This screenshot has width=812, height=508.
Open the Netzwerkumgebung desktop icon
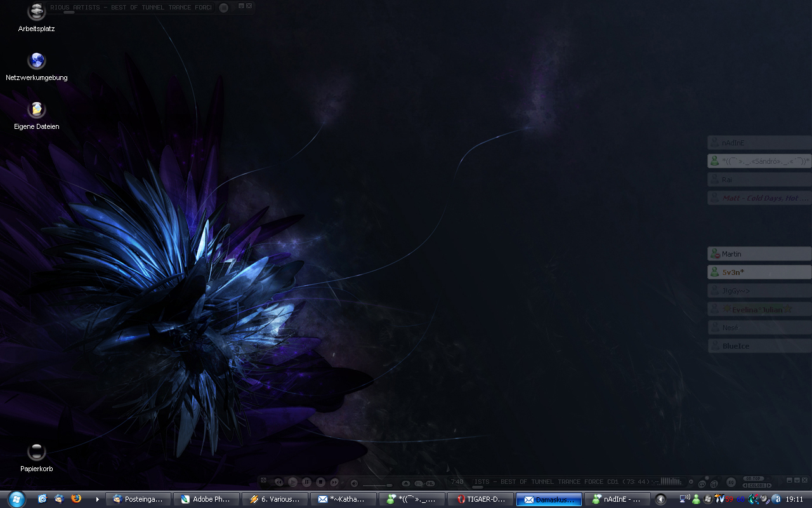point(37,66)
